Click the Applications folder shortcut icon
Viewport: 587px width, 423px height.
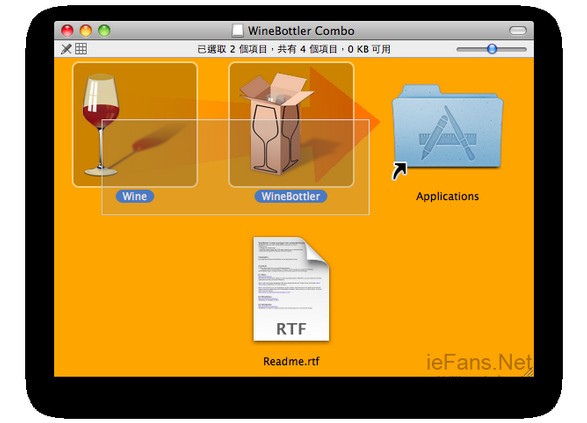447,127
